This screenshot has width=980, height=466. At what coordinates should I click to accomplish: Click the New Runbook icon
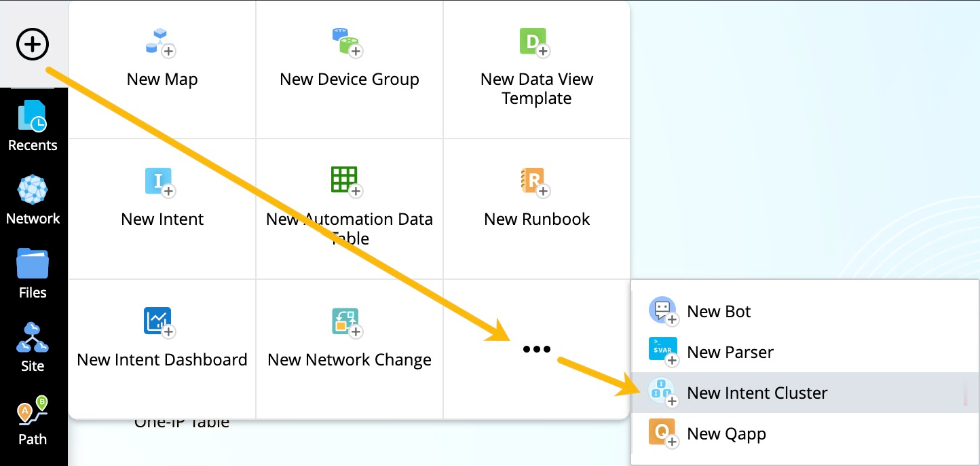coord(535,183)
